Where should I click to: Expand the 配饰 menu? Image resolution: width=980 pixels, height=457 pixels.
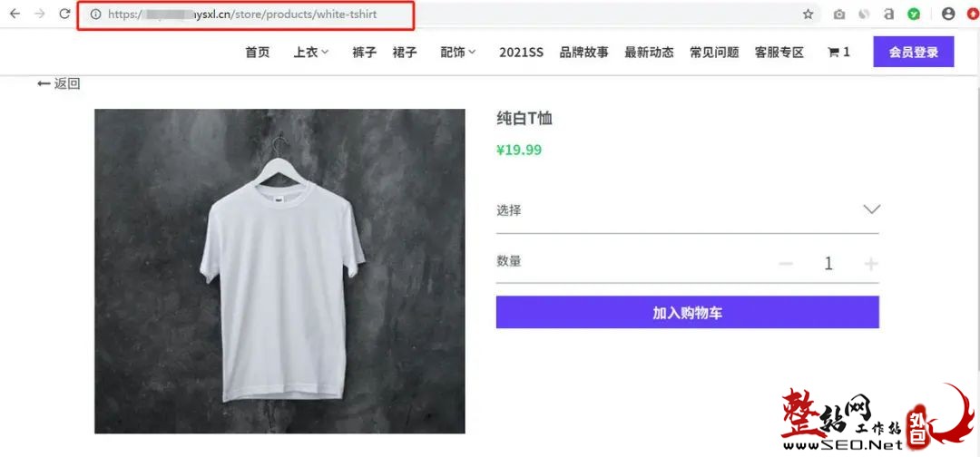click(458, 53)
